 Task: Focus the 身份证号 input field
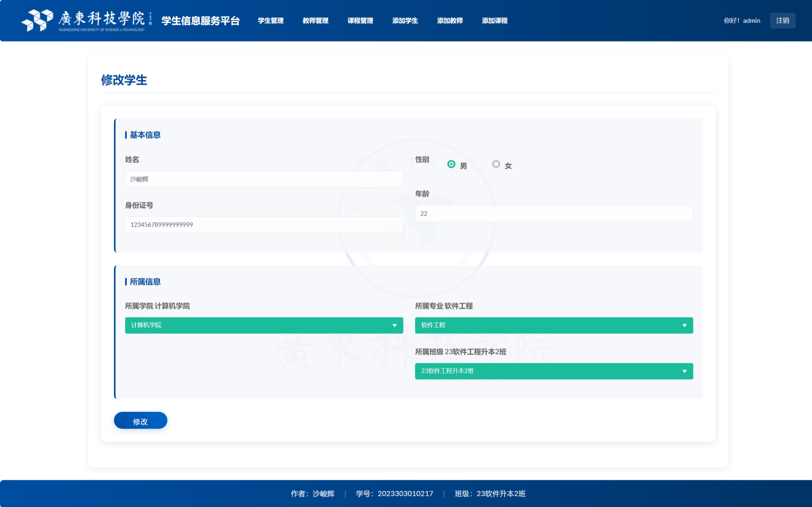[x=264, y=225]
